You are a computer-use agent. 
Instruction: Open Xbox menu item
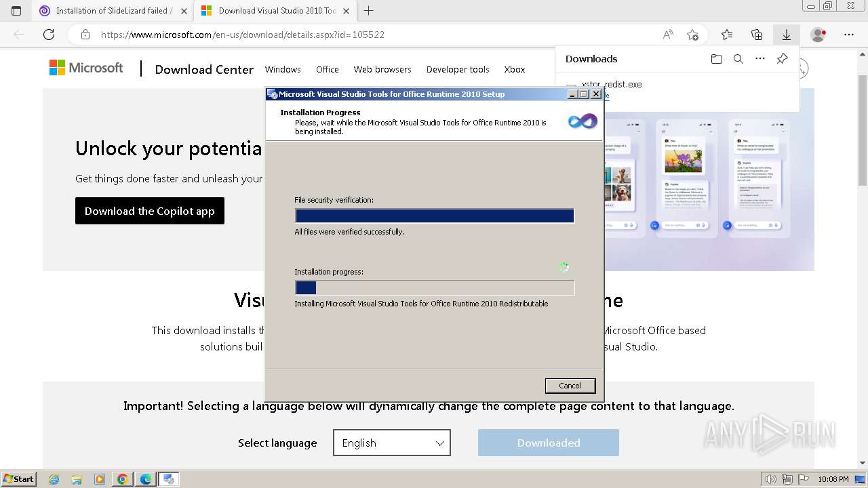[x=515, y=69]
